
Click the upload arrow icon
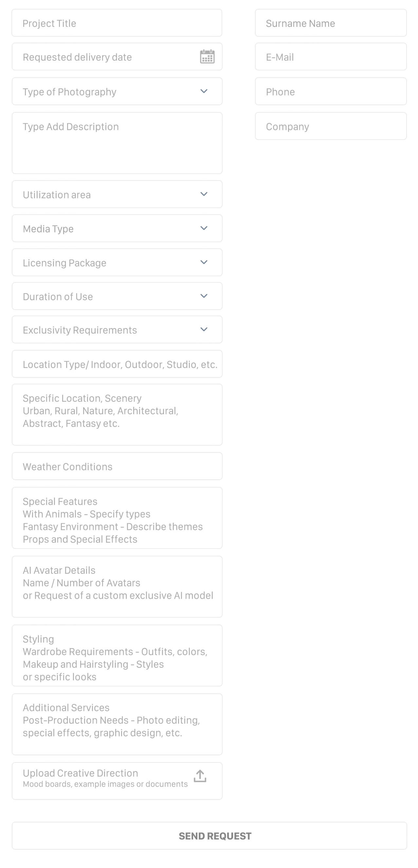200,776
